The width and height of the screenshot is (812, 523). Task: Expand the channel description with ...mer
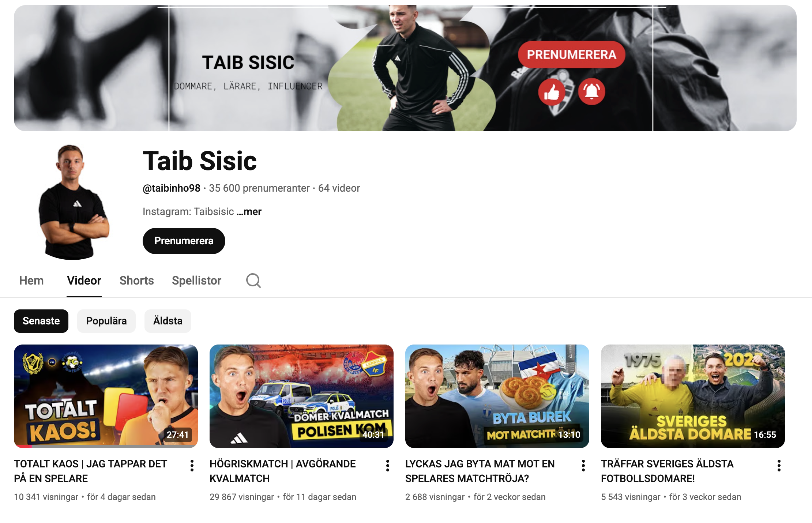[249, 211]
